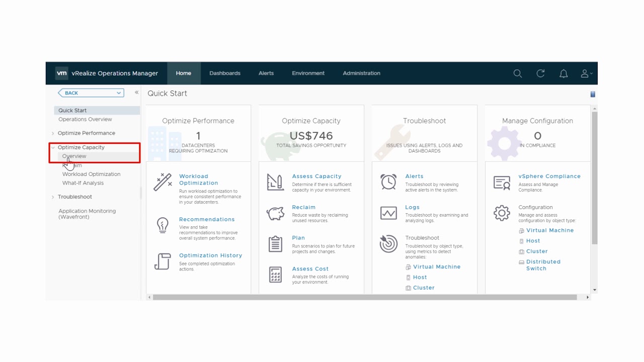Collapse the left navigation panel
The width and height of the screenshot is (644, 362).
tap(136, 93)
